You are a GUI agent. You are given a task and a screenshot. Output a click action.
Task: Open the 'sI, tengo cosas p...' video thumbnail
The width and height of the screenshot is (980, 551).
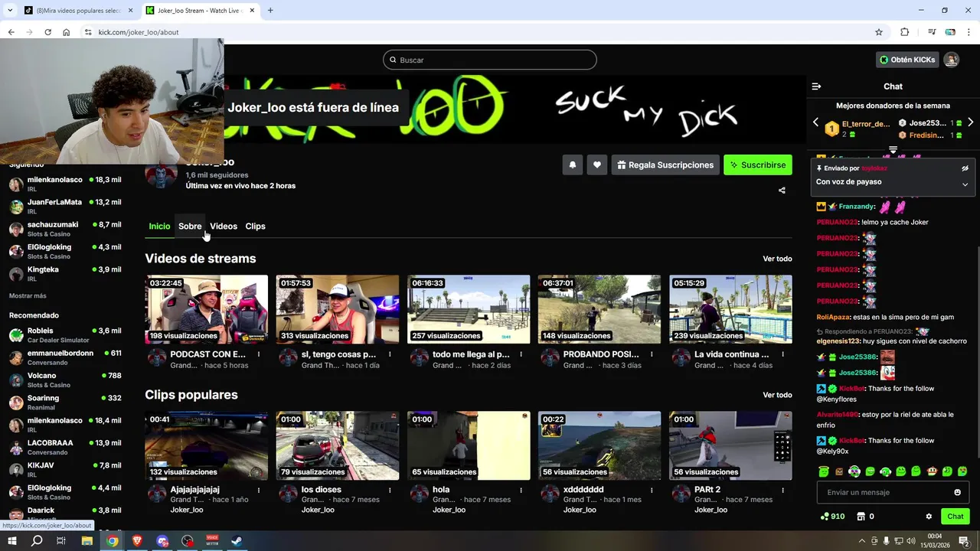pyautogui.click(x=338, y=309)
